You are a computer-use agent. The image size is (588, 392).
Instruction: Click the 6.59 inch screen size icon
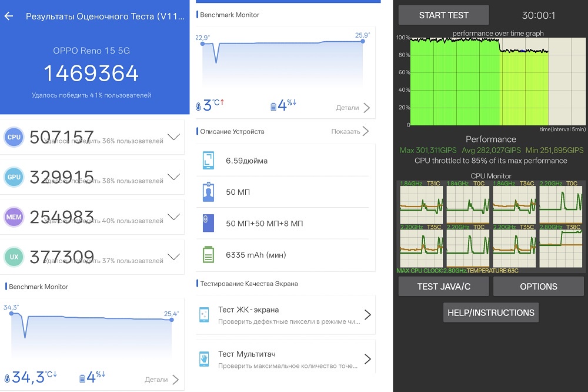(x=209, y=160)
